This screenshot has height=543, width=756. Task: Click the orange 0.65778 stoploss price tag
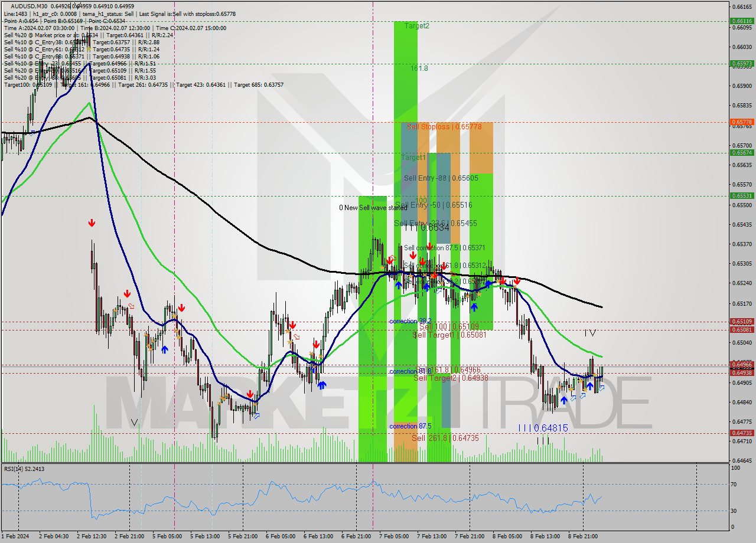click(x=742, y=122)
